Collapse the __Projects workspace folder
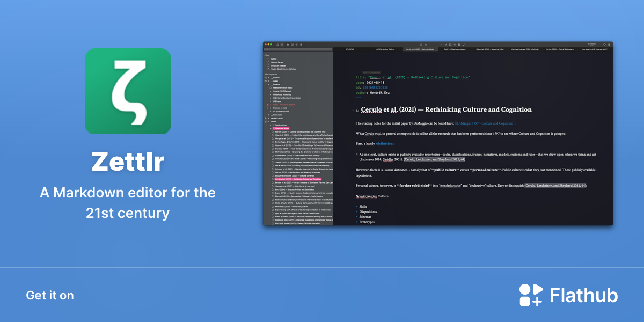The width and height of the screenshot is (644, 322). click(268, 84)
